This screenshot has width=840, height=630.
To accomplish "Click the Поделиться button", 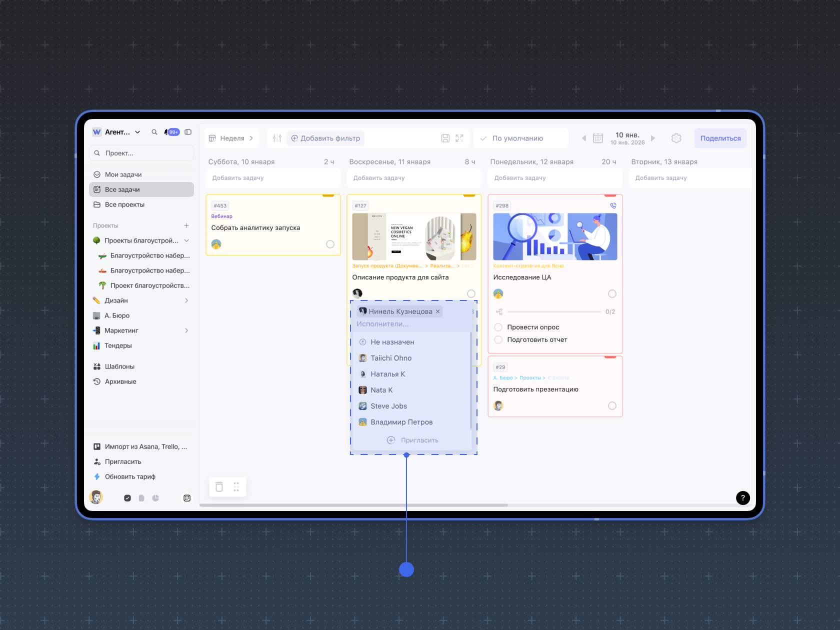I will (720, 138).
